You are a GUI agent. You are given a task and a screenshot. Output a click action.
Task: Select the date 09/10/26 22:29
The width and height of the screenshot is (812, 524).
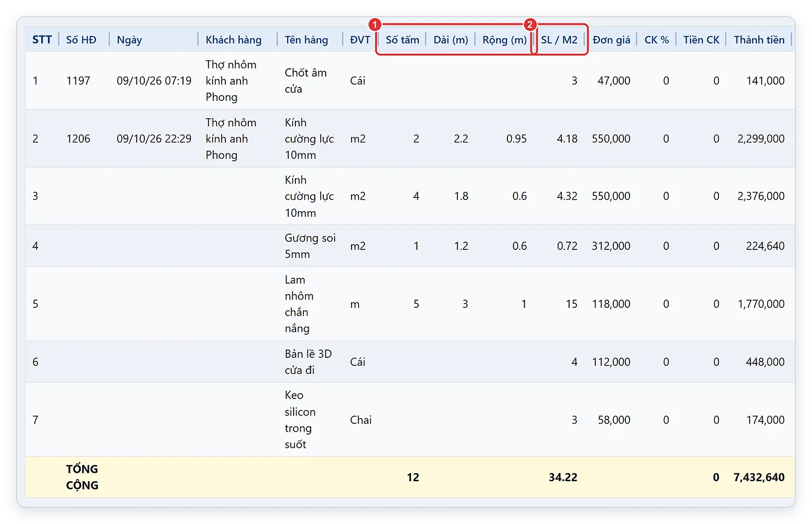pos(154,138)
